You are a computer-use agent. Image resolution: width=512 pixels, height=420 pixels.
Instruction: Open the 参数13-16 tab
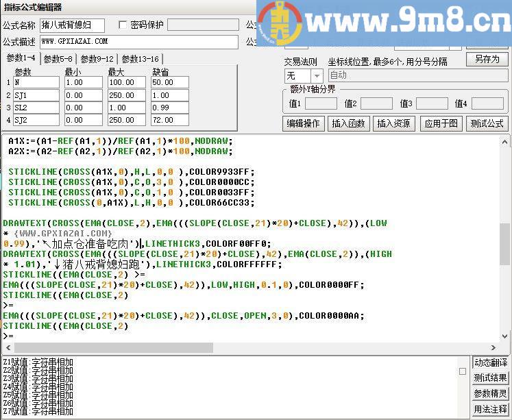[x=140, y=60]
